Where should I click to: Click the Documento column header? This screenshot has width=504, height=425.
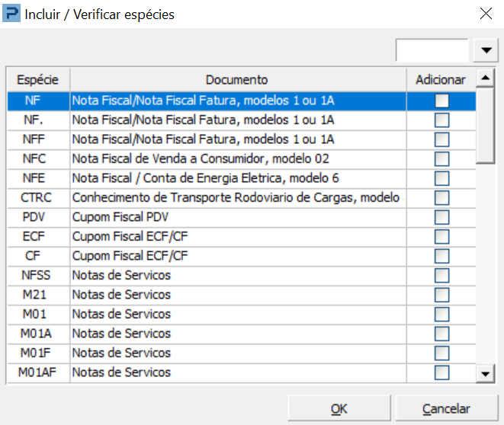(236, 80)
